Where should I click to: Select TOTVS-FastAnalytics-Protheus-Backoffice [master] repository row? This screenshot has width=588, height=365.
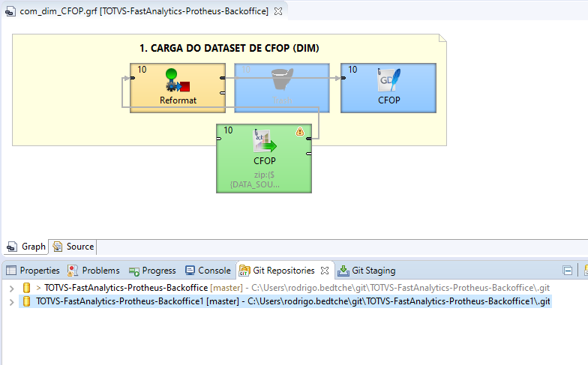(285, 288)
